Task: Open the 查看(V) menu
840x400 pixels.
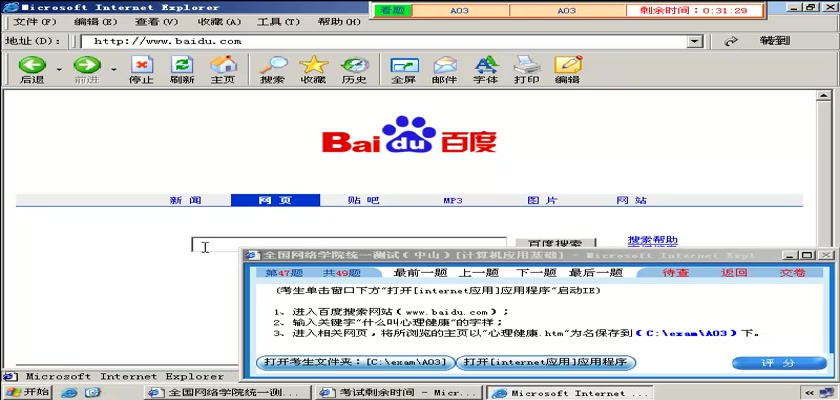Action: [x=156, y=22]
